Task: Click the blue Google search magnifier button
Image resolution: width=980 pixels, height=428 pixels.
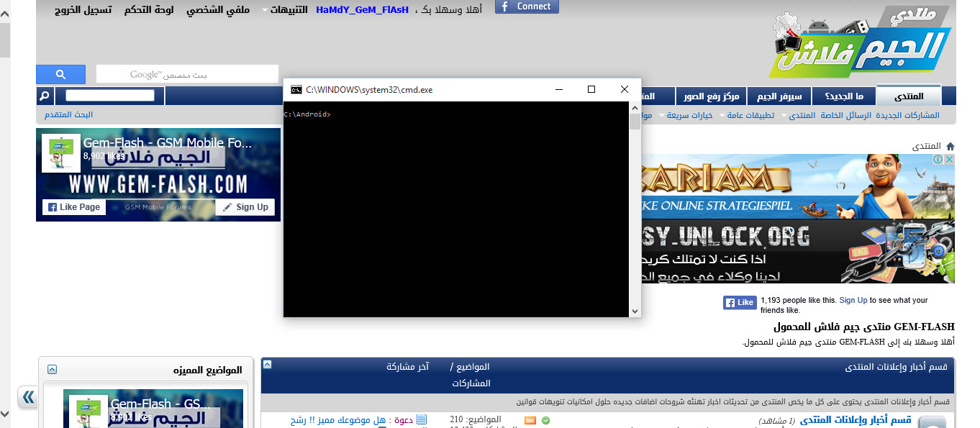Action: [x=60, y=74]
